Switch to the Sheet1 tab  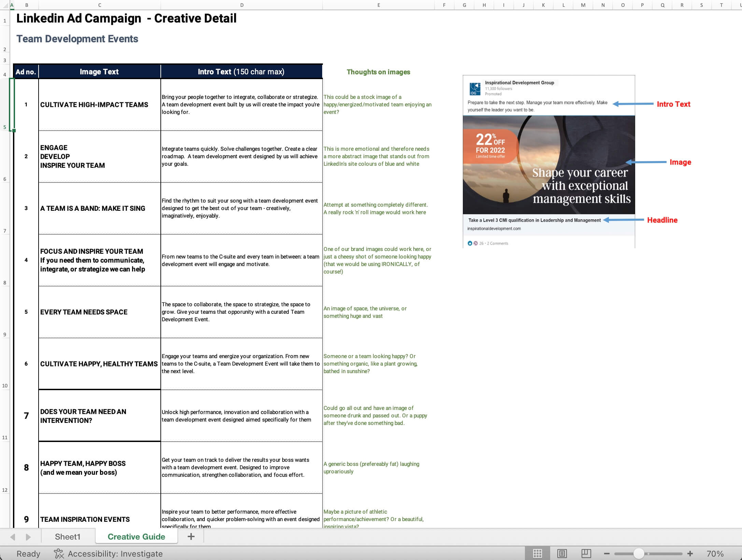tap(68, 536)
